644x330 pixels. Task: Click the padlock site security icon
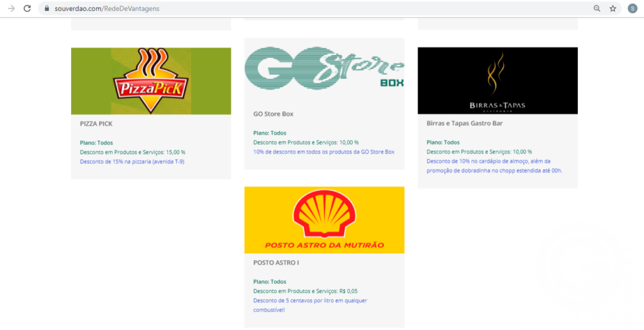pos(47,8)
